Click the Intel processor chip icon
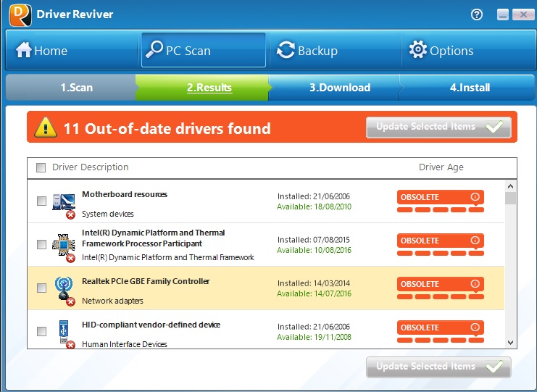 (x=63, y=244)
